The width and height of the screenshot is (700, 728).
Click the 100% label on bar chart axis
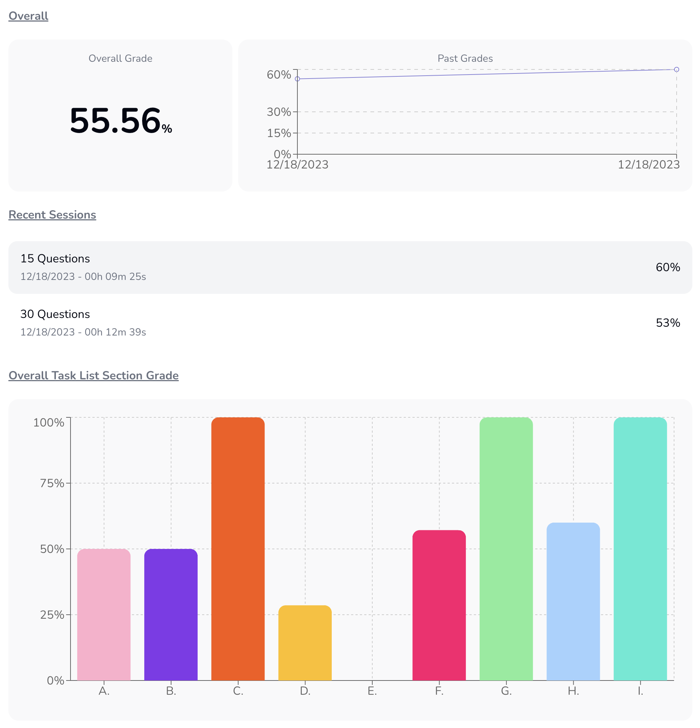49,423
